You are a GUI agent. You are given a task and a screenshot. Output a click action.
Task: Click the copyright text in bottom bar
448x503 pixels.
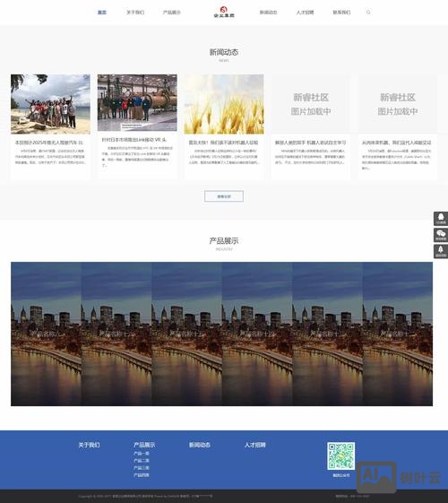145,496
